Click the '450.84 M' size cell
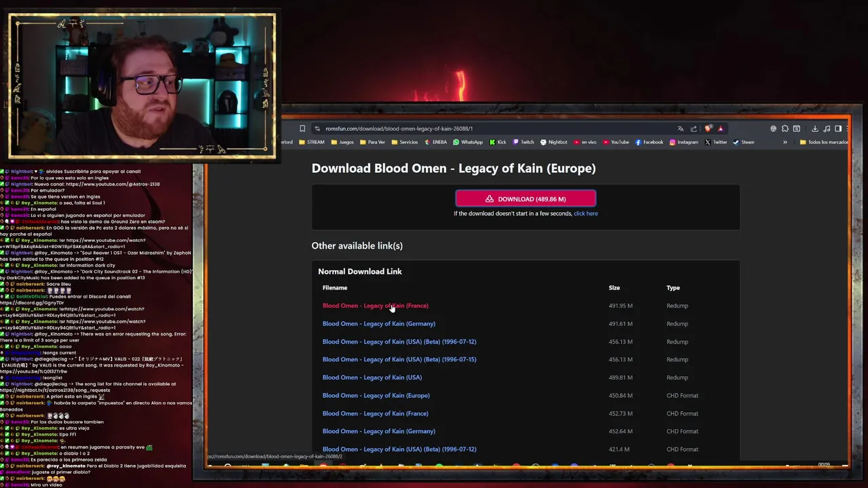The image size is (868, 488). (620, 396)
